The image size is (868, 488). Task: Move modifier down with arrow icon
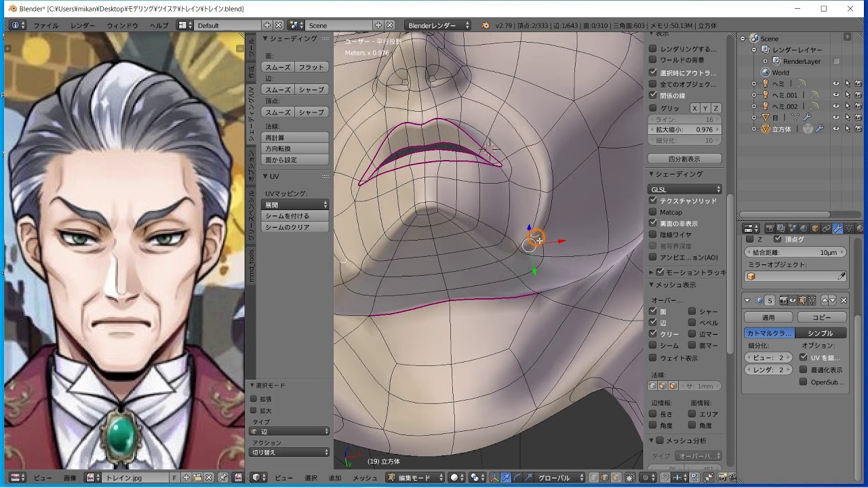[833, 300]
